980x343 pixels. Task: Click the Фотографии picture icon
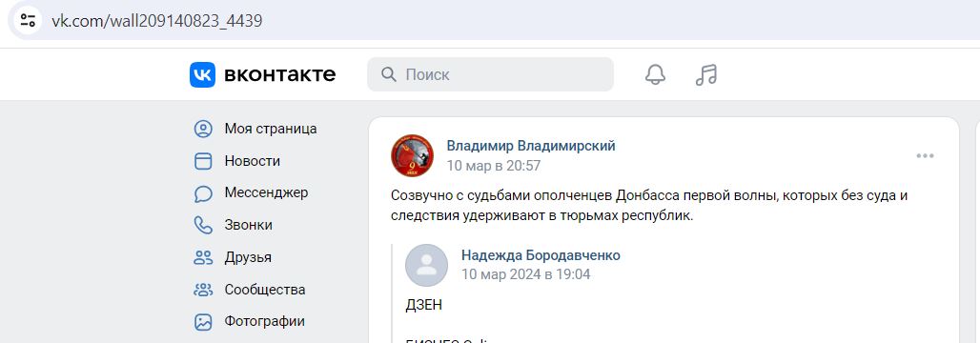pos(203,322)
